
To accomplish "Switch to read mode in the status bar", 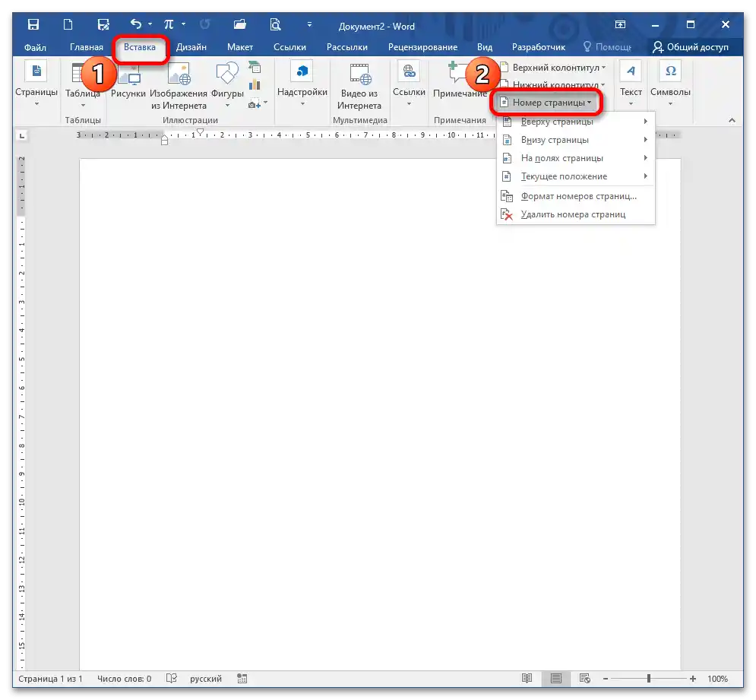I will point(527,678).
